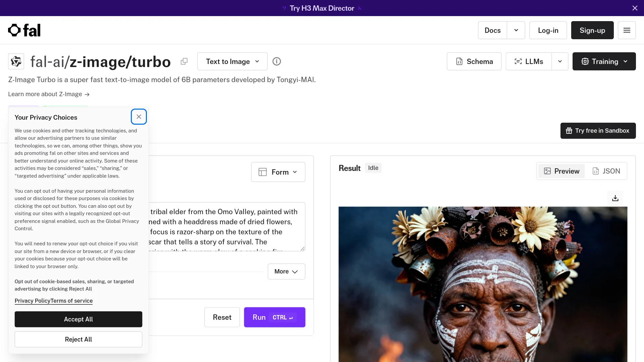Click Try H3 Max Director banner
Viewport: 644px width, 362px height.
pos(322,8)
